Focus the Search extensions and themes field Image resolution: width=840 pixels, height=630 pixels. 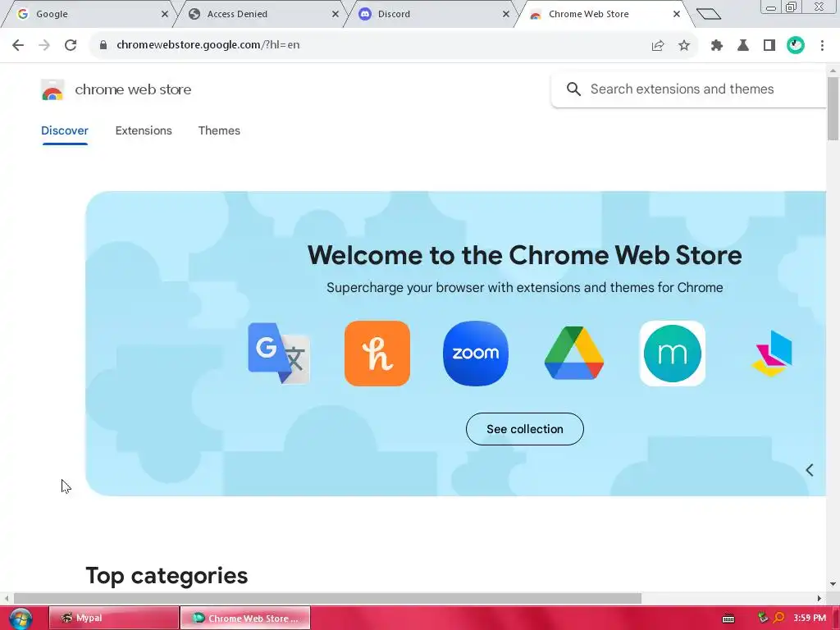click(689, 89)
